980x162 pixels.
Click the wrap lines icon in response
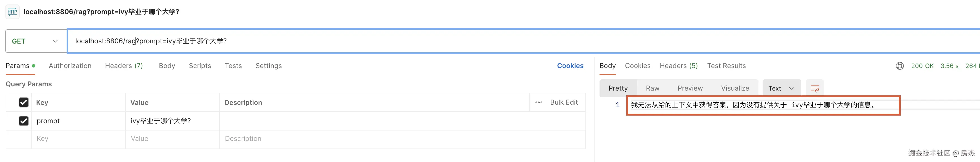tap(815, 88)
